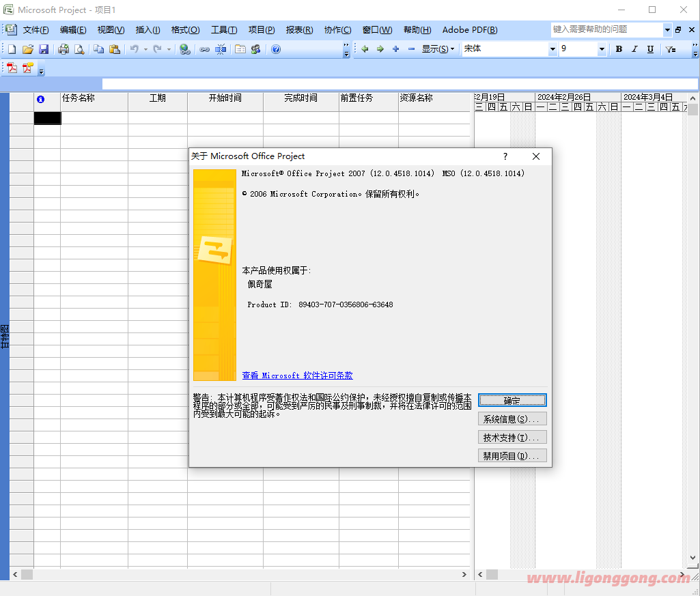Open the 工具(T) menu
The image size is (700, 596).
tap(224, 30)
